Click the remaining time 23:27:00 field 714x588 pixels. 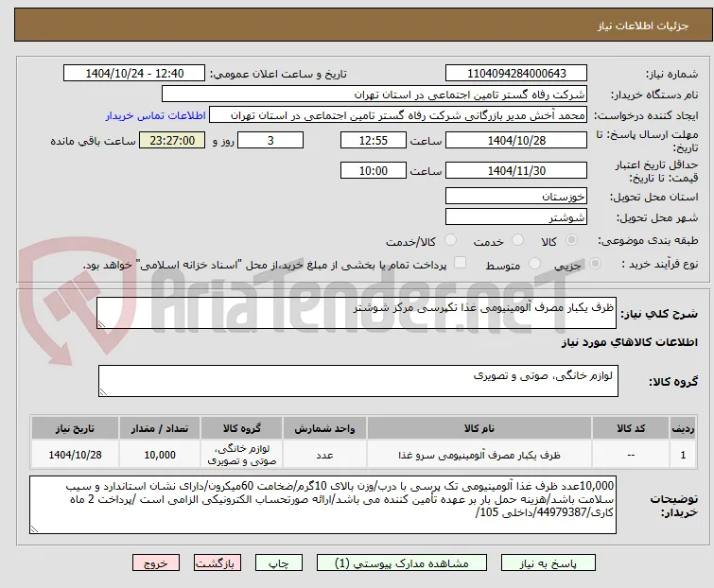[172, 140]
